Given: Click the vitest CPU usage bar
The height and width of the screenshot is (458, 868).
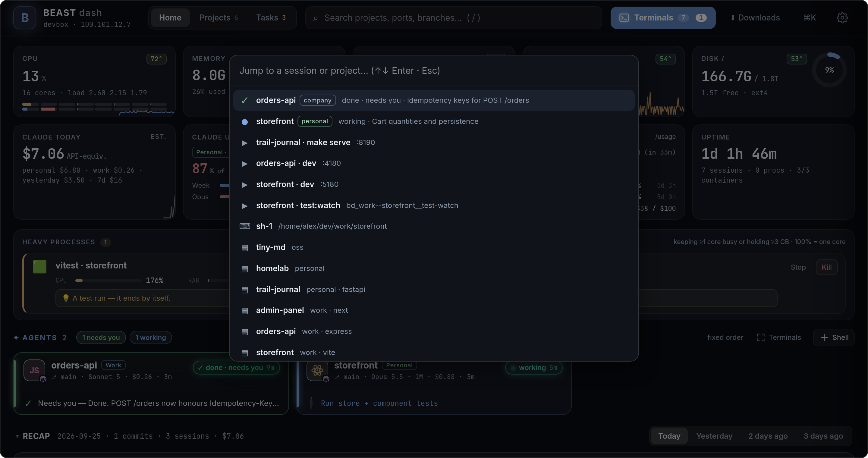Looking at the screenshot, I should point(108,281).
